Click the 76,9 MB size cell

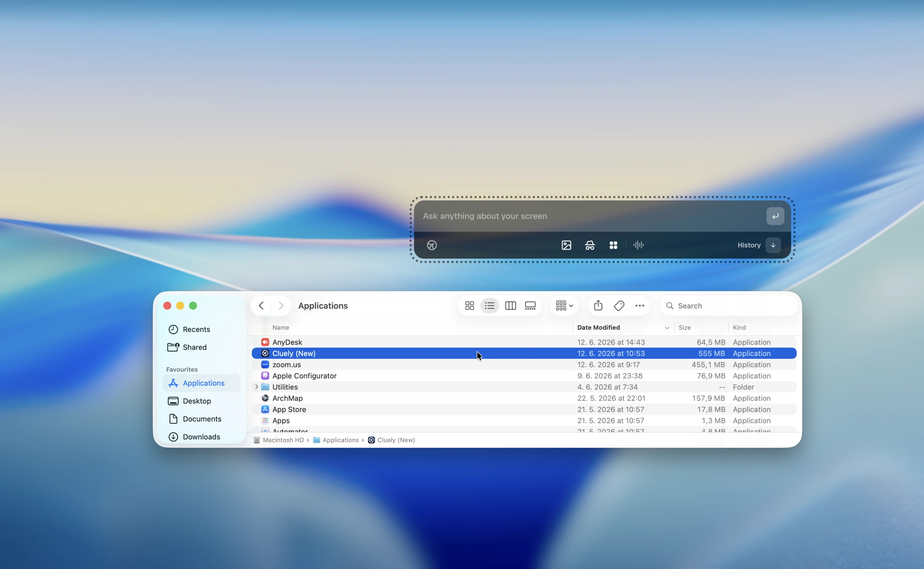point(711,376)
